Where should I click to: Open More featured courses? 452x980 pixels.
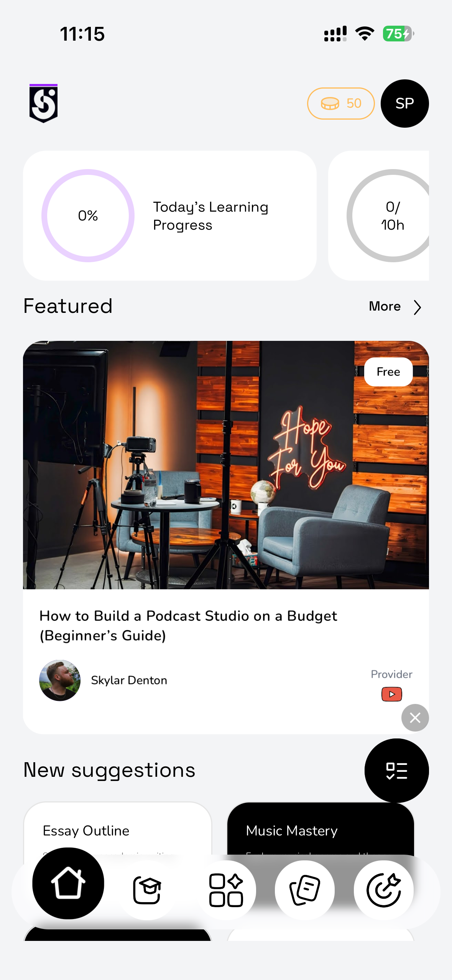tap(385, 306)
